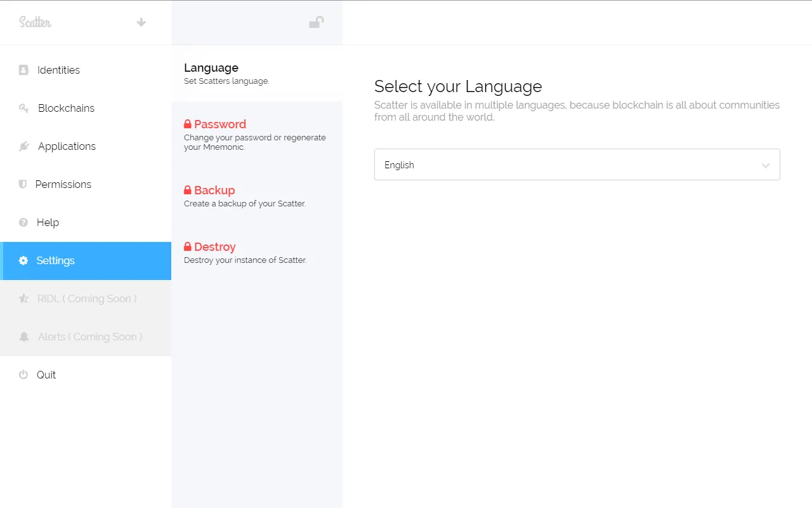
Task: Open the Help page
Action: (x=86, y=222)
